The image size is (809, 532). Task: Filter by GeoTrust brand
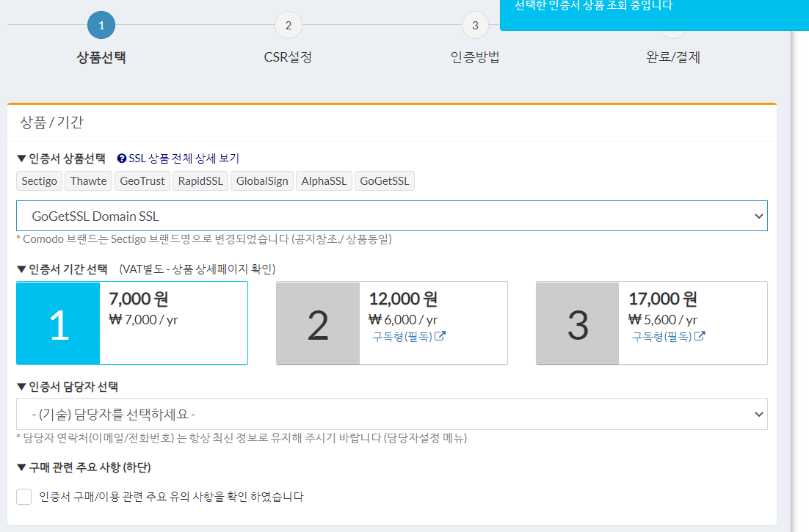(142, 181)
